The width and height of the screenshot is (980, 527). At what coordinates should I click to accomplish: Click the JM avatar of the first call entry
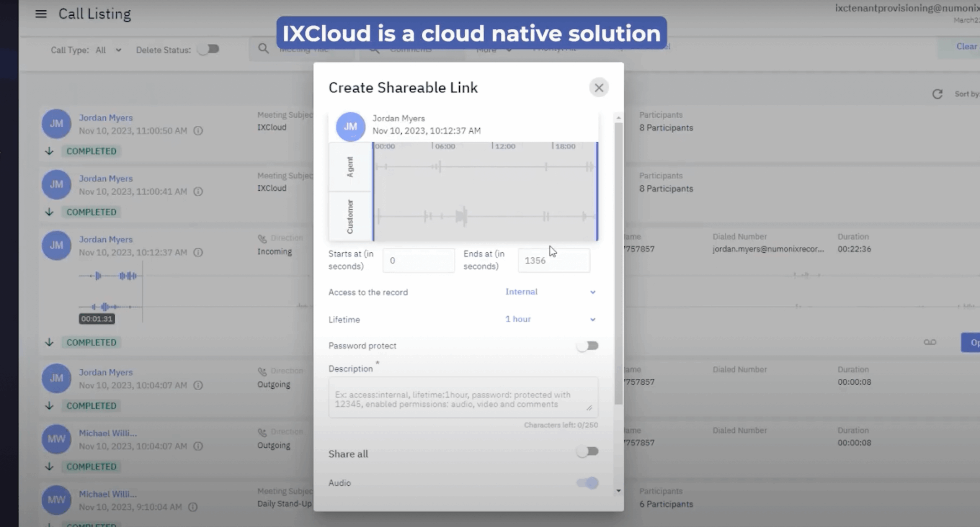click(56, 124)
